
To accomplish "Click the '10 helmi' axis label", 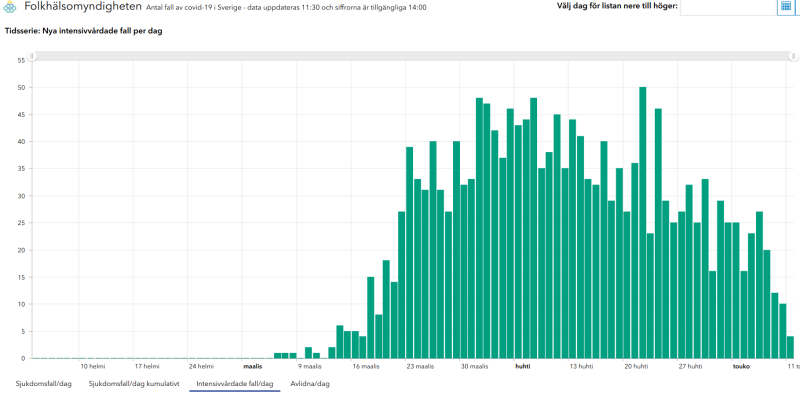I will (92, 366).
